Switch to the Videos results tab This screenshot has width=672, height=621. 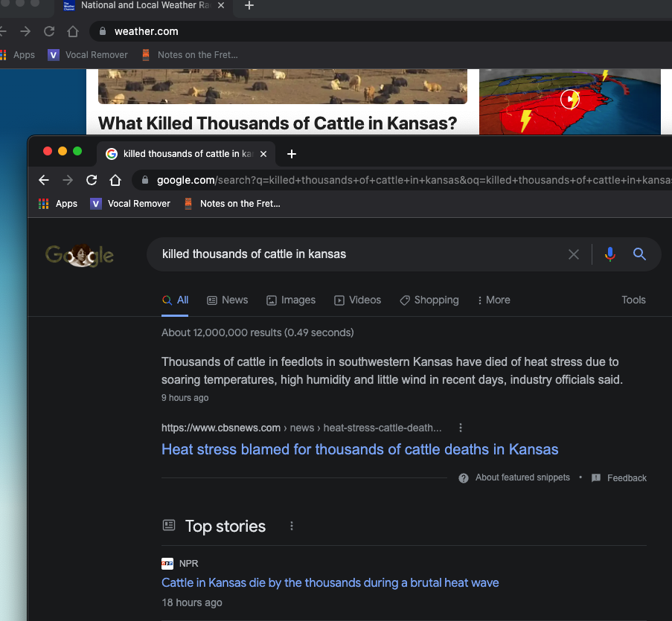[x=357, y=300]
